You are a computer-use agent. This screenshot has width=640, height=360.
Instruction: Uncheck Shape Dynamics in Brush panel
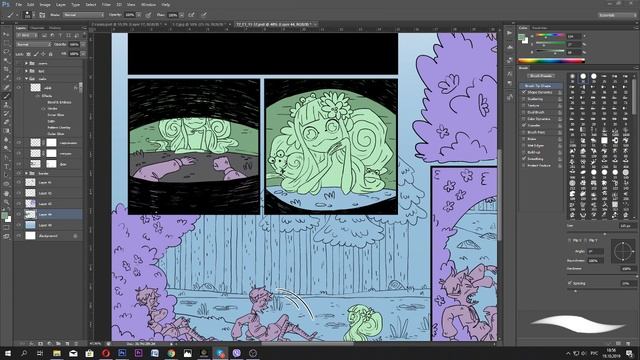(x=524, y=93)
